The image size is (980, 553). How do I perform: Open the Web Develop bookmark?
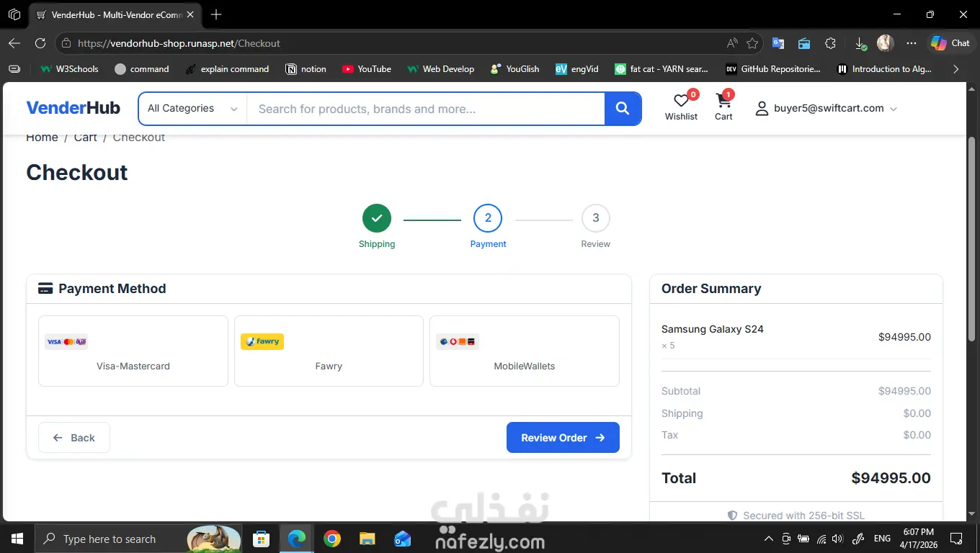tap(440, 69)
